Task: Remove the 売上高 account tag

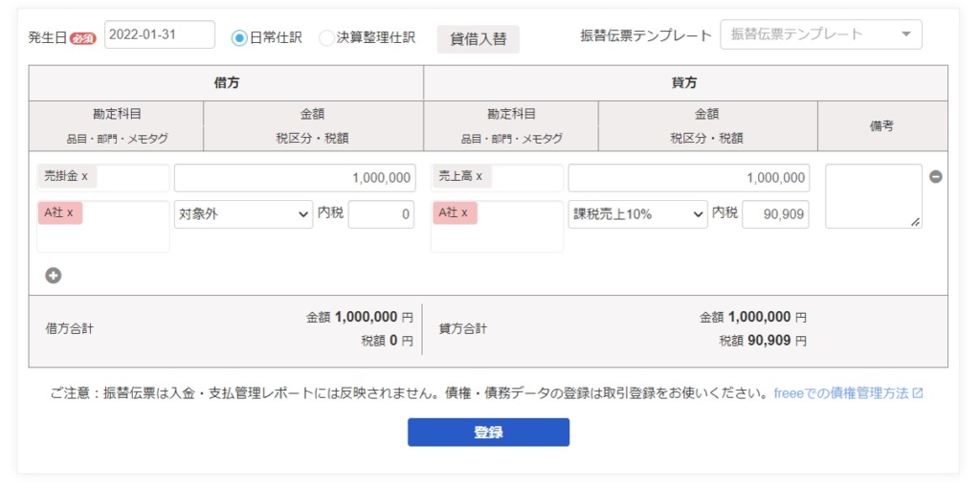Action: (x=479, y=177)
